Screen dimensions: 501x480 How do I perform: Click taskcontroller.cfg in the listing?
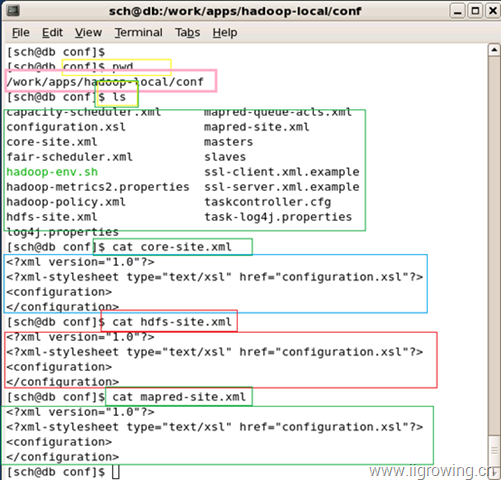coord(267,202)
